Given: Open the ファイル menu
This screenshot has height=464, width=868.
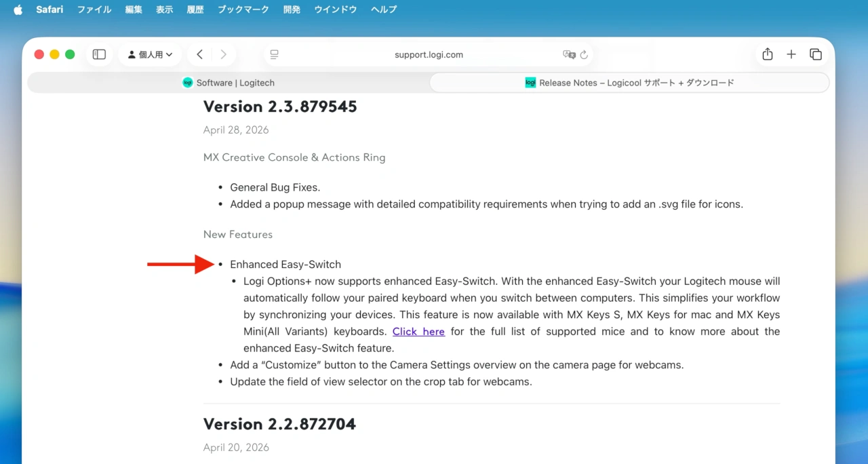Looking at the screenshot, I should tap(95, 9).
